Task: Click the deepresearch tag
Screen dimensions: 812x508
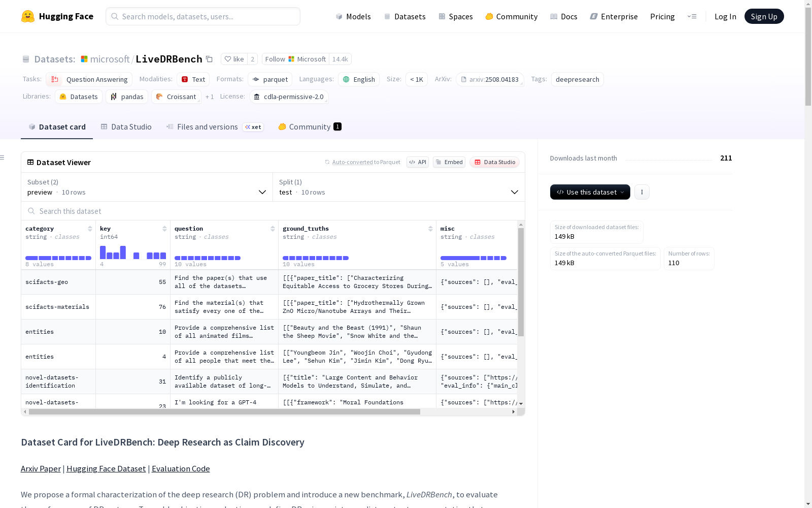Action: (578, 79)
